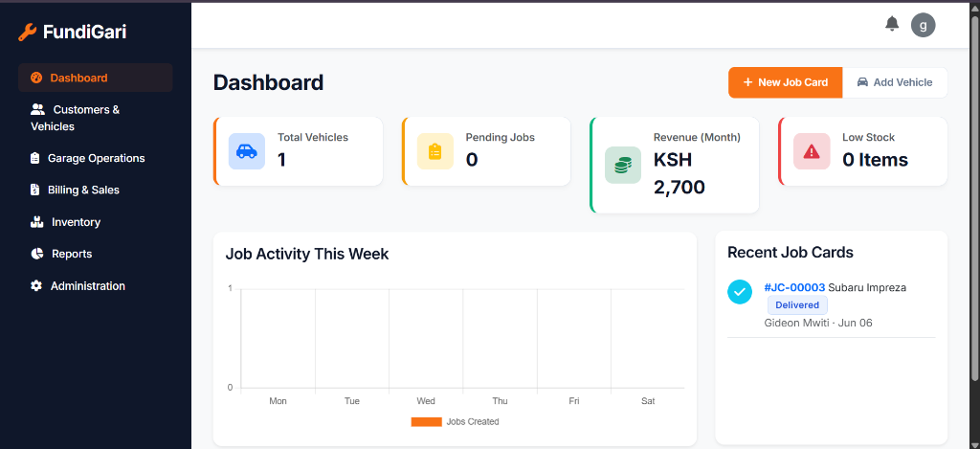Image resolution: width=980 pixels, height=449 pixels.
Task: Click the checkmark icon beside #JC-00003
Action: 740,291
